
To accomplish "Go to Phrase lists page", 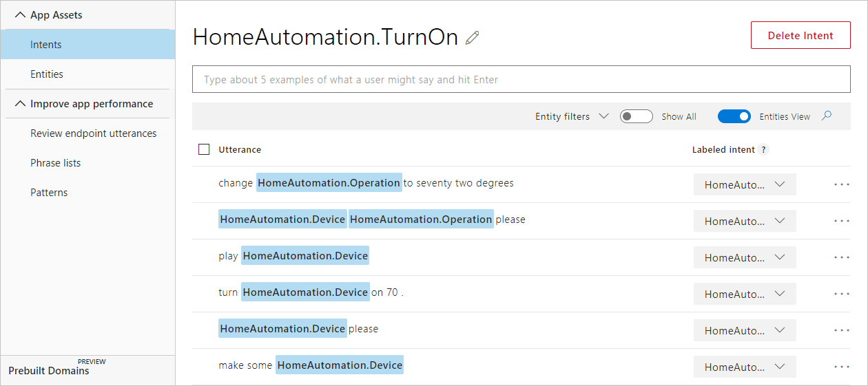I will click(x=55, y=163).
